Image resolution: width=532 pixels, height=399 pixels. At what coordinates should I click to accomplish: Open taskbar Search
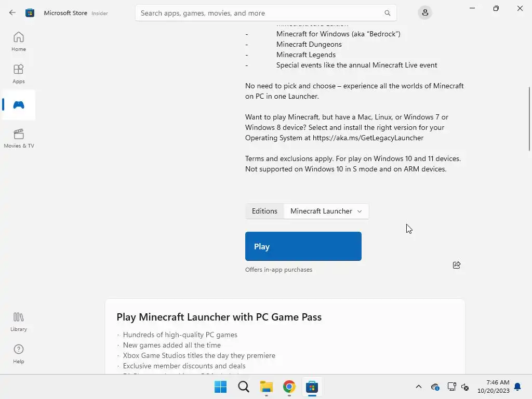[244, 387]
